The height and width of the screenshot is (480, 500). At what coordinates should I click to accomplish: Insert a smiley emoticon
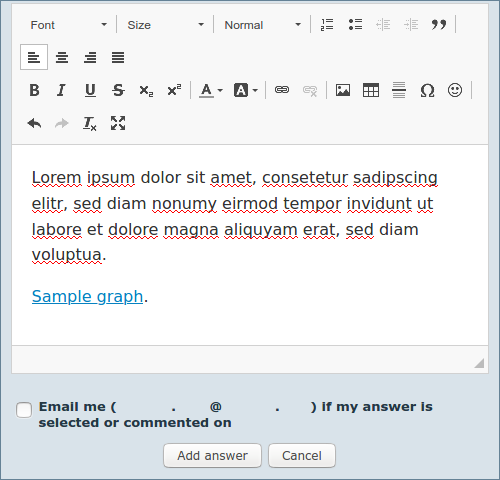(x=455, y=90)
